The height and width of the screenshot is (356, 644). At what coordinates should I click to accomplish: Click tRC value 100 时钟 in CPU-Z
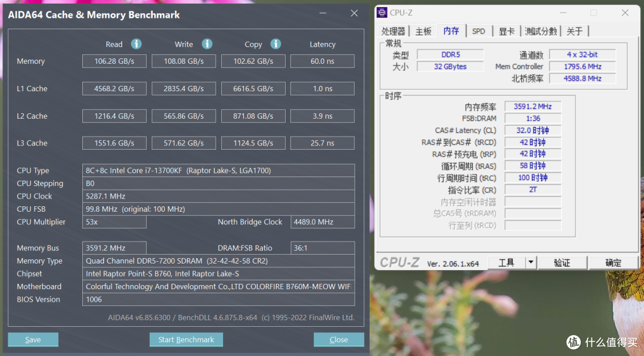tap(532, 178)
